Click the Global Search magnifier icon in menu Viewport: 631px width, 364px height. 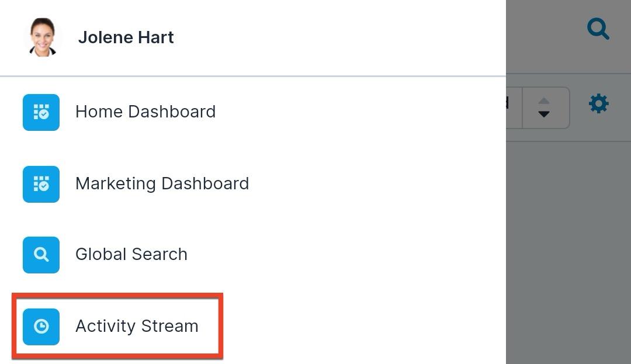pos(41,255)
